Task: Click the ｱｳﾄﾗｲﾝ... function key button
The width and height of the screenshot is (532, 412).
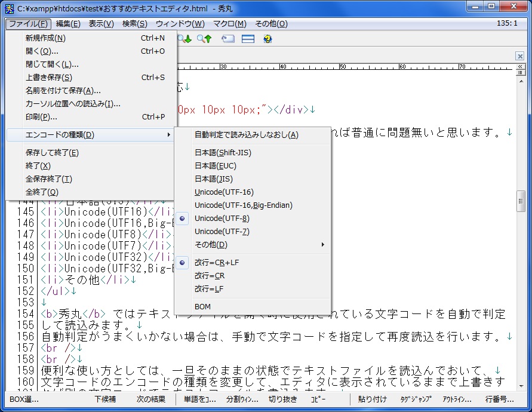Action: tap(457, 399)
